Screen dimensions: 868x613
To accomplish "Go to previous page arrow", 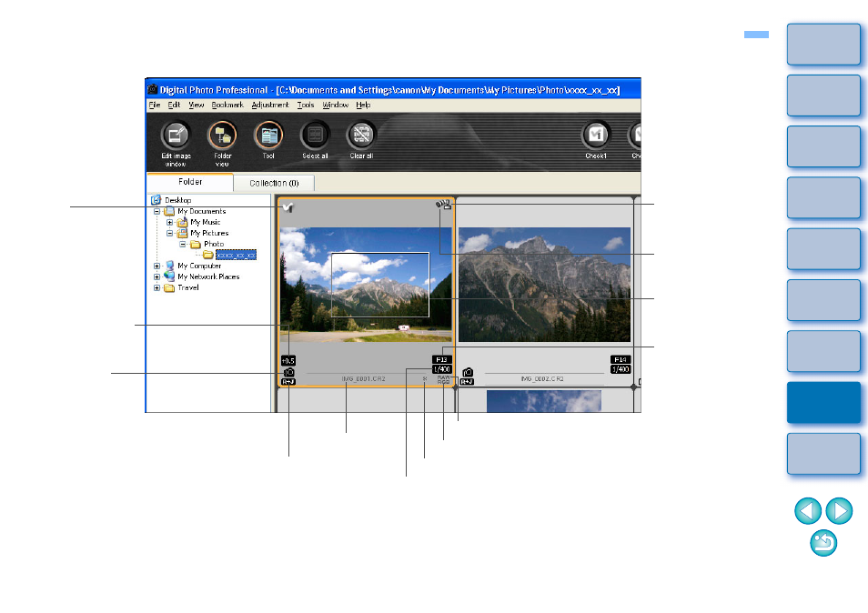I will point(808,510).
